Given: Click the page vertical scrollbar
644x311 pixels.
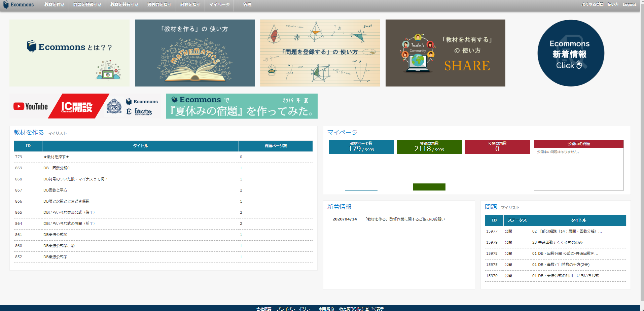Looking at the screenshot, I should tap(642, 151).
